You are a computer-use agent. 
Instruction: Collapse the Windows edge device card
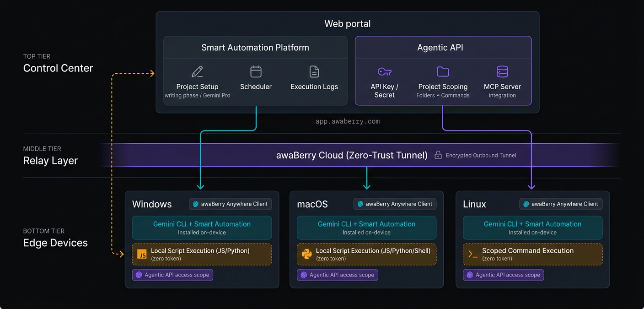202,239
